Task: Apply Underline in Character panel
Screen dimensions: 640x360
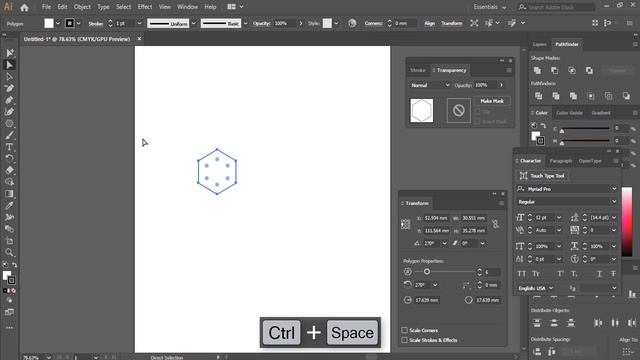Action: [599, 274]
